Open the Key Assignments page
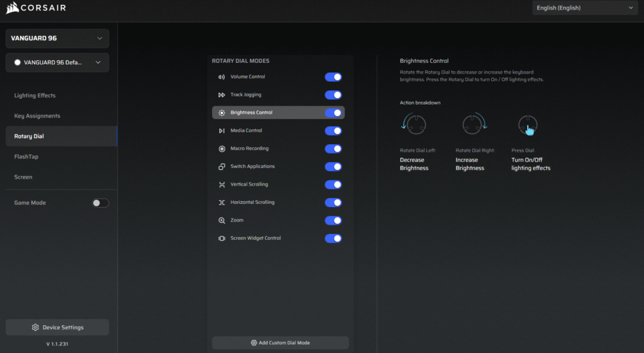The width and height of the screenshot is (644, 353). 38,116
